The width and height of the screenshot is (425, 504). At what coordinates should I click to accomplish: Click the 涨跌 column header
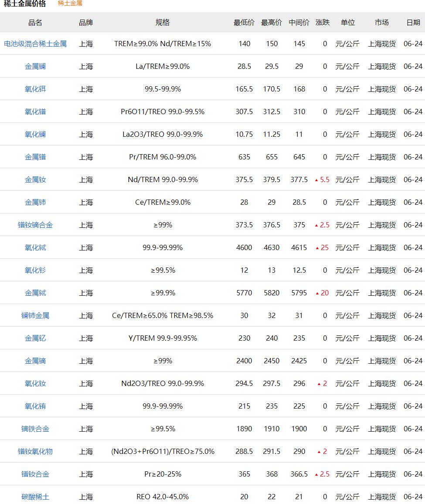[x=323, y=23]
